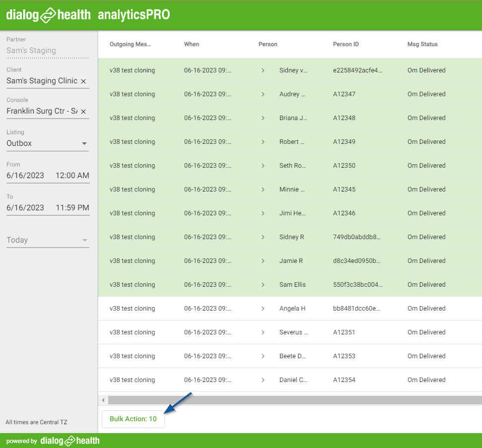Expand the Minnie person row chevron

coord(263,190)
